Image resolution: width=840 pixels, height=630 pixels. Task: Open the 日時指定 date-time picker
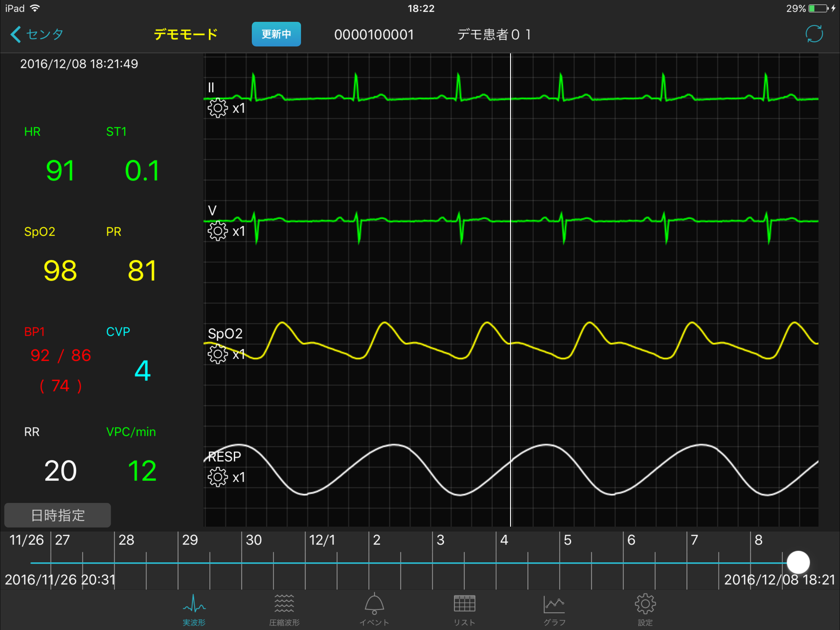click(58, 515)
